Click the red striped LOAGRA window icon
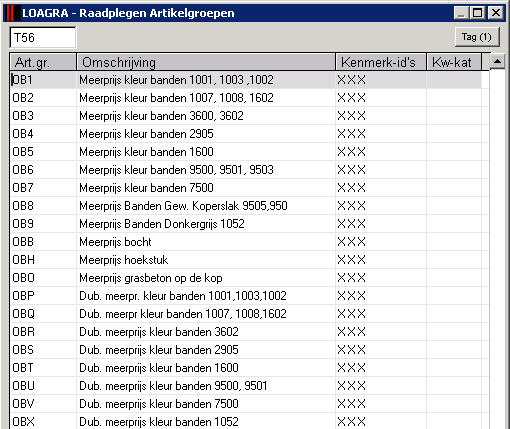Viewport: 510px width, 429px height. coord(12,13)
